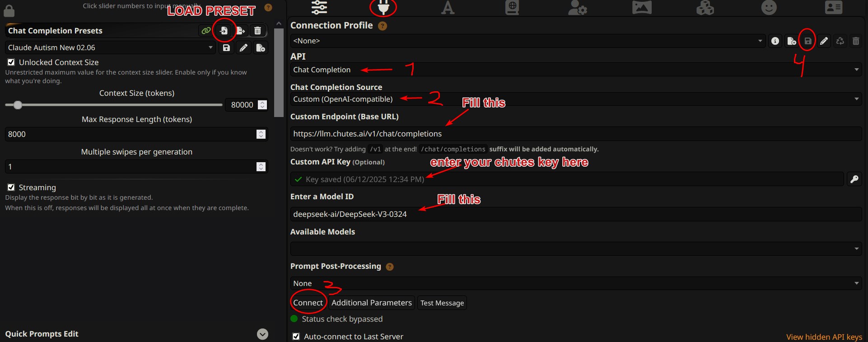
Task: Save the connection profile
Action: (808, 41)
